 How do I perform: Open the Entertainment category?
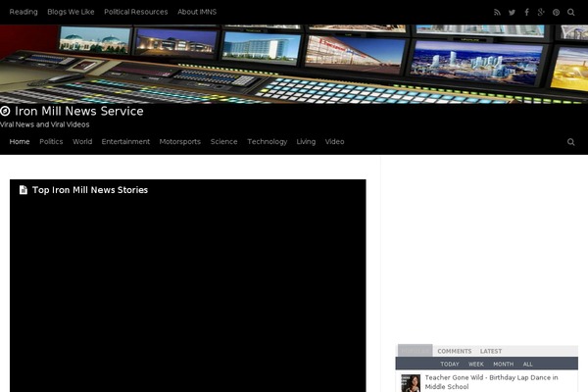point(125,142)
